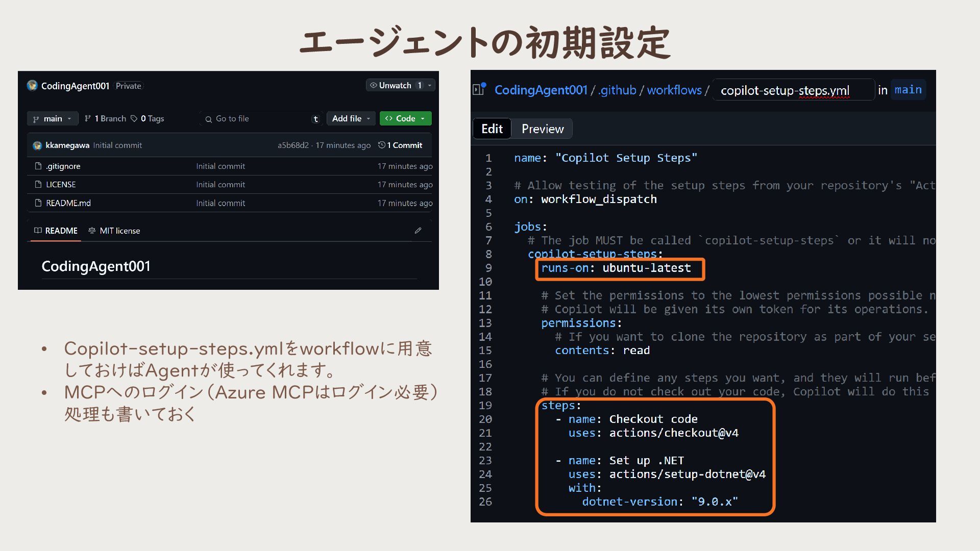Viewport: 980px width, 551px height.
Task: Click the tags icon next to 0 Tags
Action: 134,118
